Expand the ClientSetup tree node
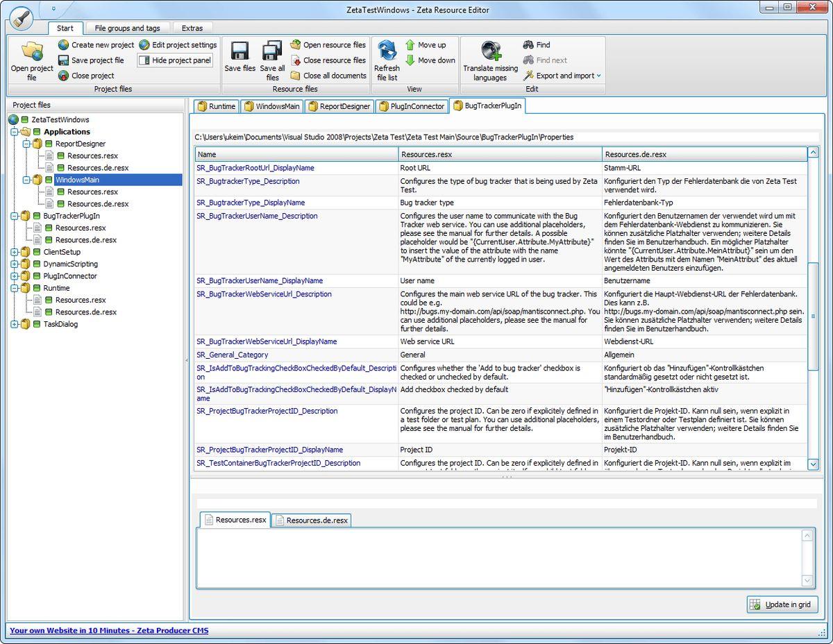The width and height of the screenshot is (833, 644). [14, 252]
